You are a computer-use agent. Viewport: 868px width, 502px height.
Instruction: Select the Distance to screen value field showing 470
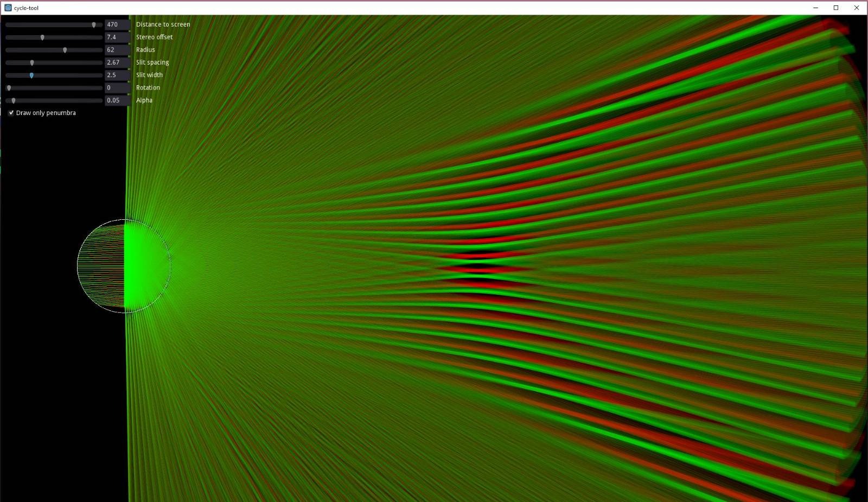116,24
